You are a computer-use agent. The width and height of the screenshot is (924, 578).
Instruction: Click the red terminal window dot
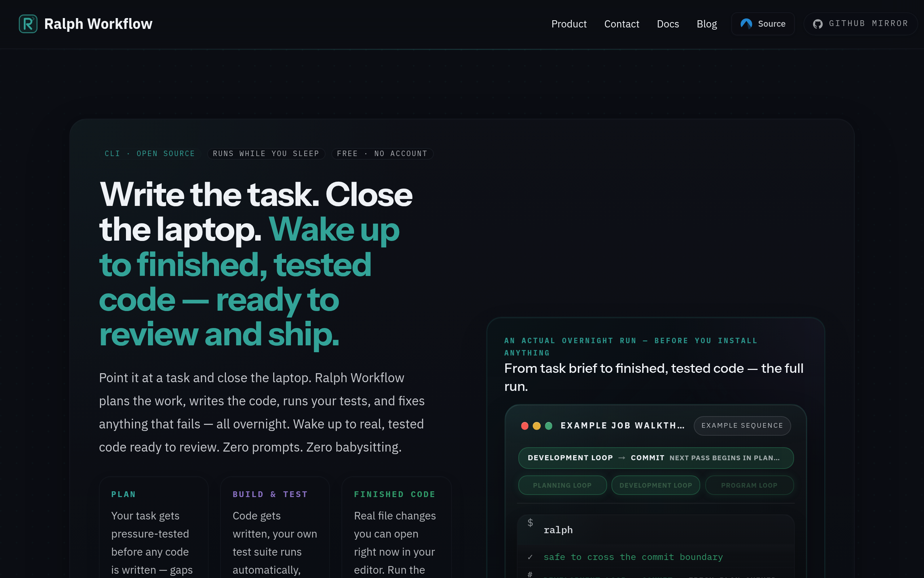pos(524,426)
